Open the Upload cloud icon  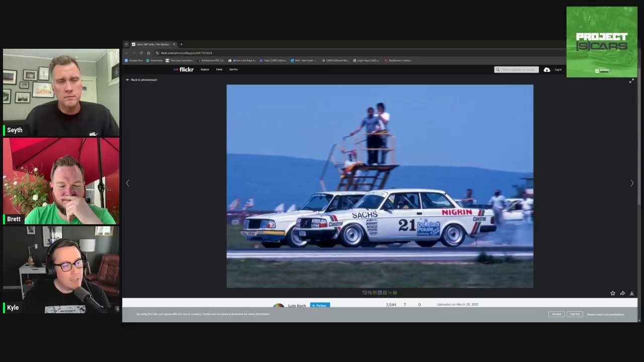click(547, 70)
